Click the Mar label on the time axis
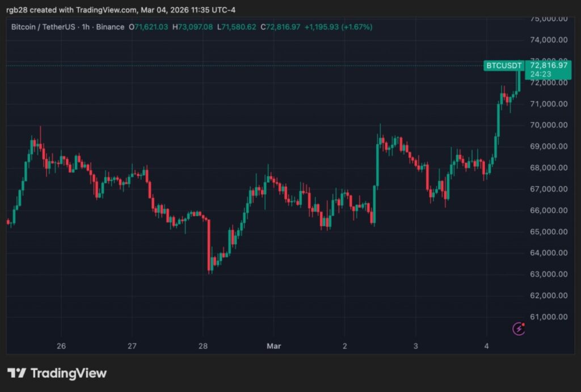The image size is (581, 392). [273, 345]
